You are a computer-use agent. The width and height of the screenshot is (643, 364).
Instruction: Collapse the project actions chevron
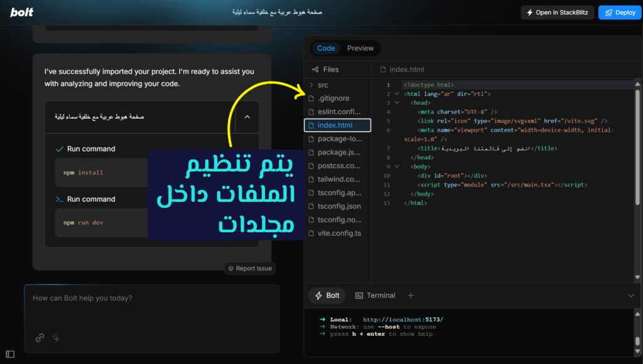point(247,117)
